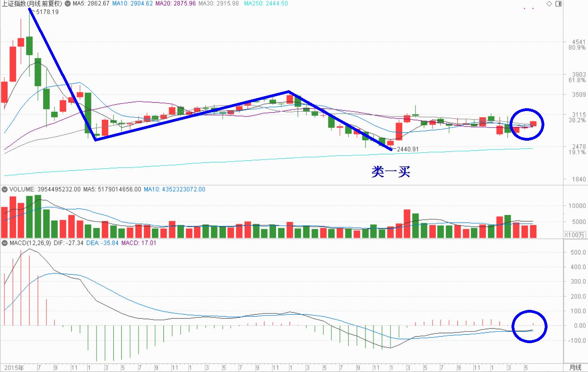Viewport: 588px width, 372px height.
Task: Click the 2440.91 low price marker
Action: tap(407, 149)
